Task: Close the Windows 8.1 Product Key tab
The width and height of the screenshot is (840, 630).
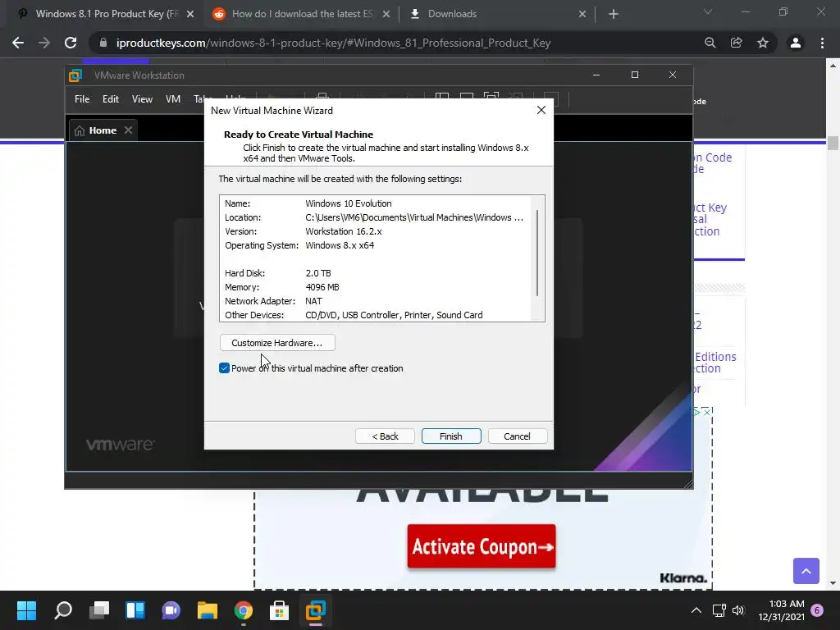Action: tap(190, 15)
